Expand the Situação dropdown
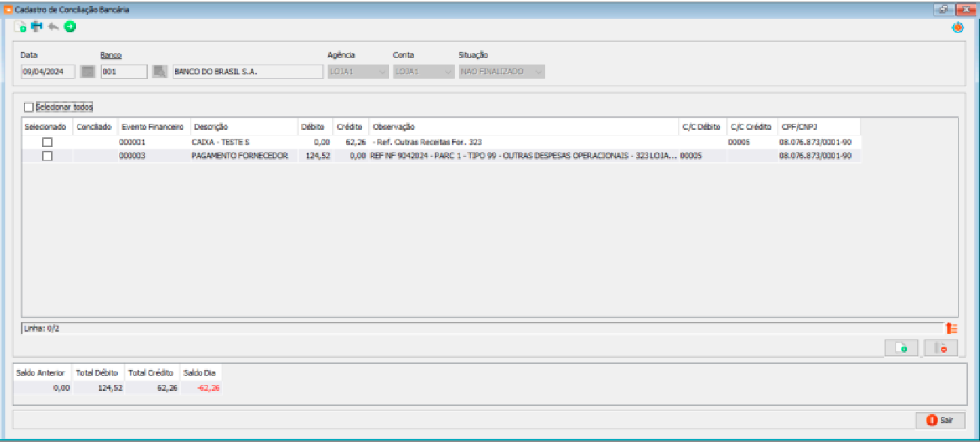Viewport: 980px width, 442px height. click(502, 72)
